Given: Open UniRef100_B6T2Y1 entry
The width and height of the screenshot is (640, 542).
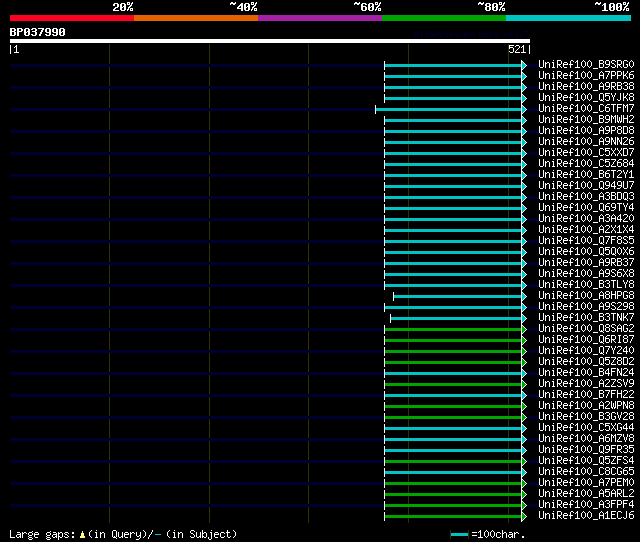Looking at the screenshot, I should pos(586,175).
